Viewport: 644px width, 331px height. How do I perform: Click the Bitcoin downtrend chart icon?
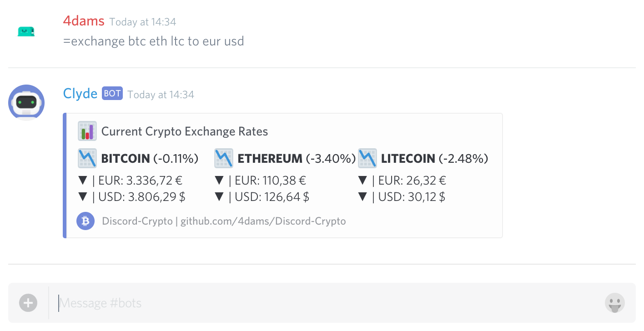(87, 158)
